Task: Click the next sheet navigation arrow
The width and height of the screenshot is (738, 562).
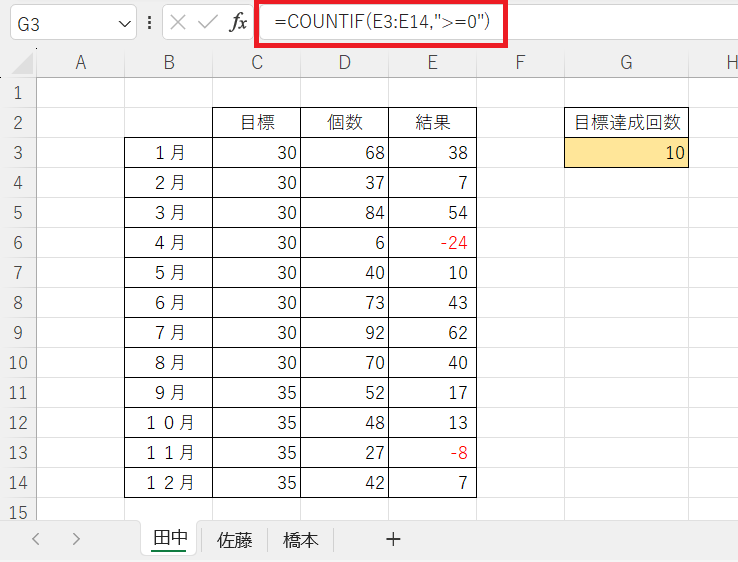Action: (x=76, y=539)
